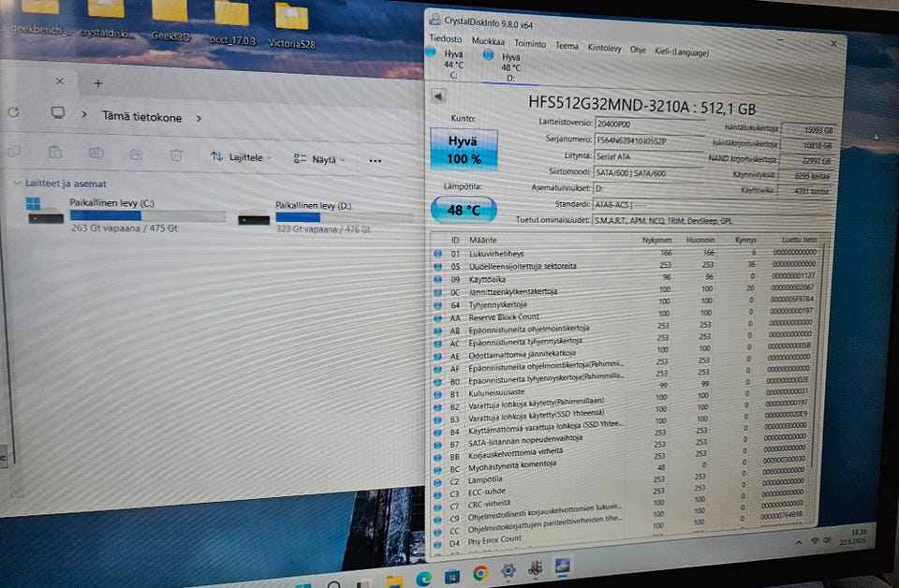Viewport: 899px width, 588px height.
Task: Open the Lajittele sort dropdown
Action: tap(241, 157)
